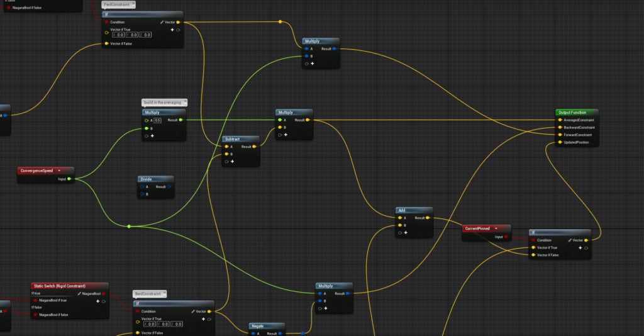
Task: Click the Vector if False pin on FwdConstraint If
Action: pyautogui.click(x=106, y=43)
